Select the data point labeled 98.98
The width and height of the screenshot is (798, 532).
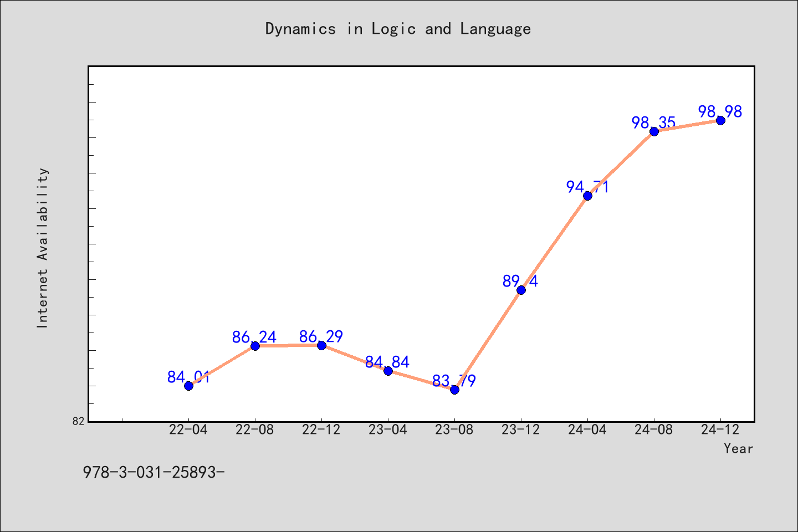click(720, 120)
